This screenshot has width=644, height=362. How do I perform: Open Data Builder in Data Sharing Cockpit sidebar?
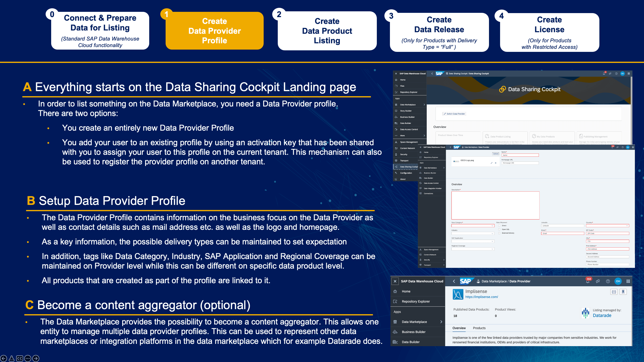click(410, 123)
